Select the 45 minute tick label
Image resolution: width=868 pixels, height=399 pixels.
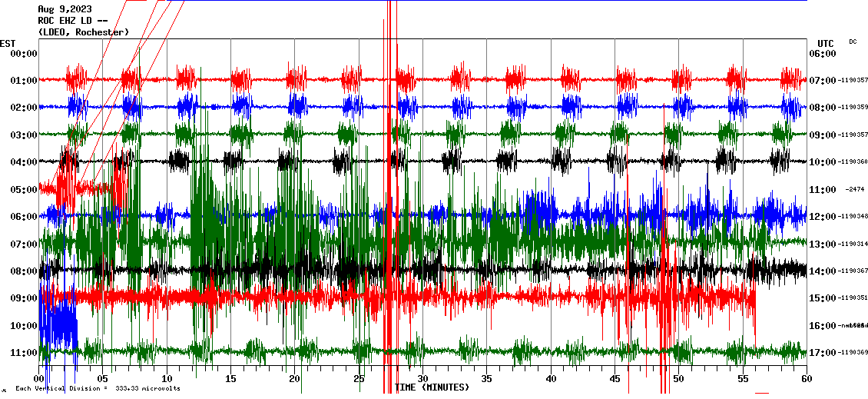pos(615,379)
